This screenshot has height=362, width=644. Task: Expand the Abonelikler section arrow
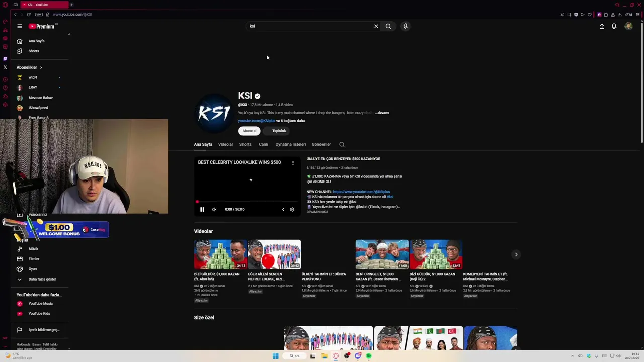point(41,67)
